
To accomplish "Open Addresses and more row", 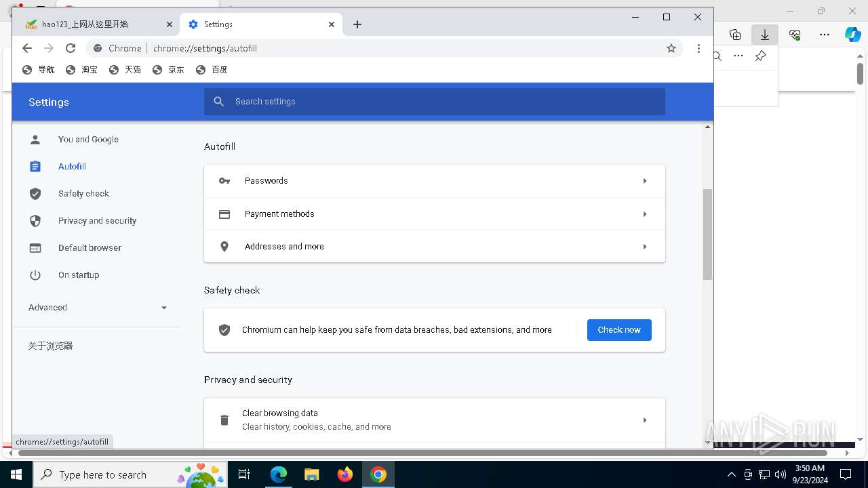I will [435, 247].
